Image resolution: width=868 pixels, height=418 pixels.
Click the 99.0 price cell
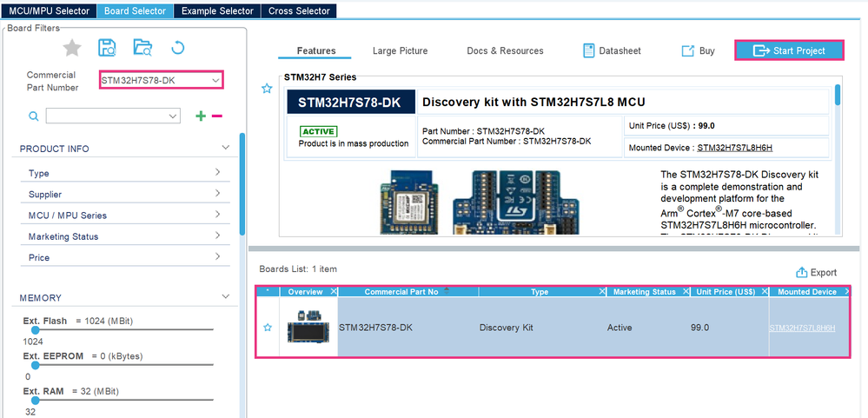(x=699, y=328)
